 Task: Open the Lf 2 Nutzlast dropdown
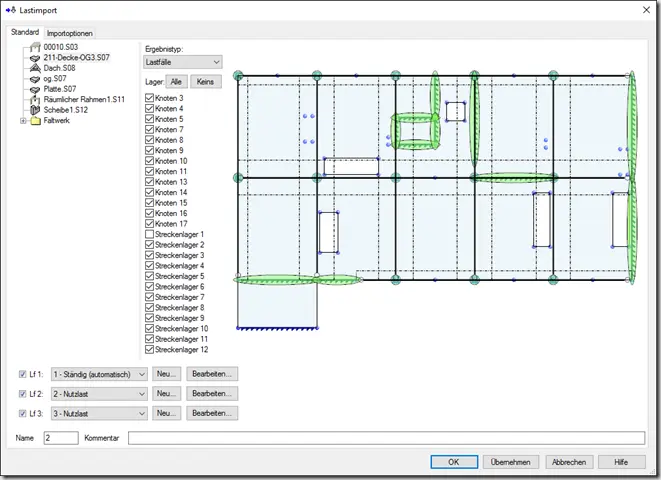pyautogui.click(x=99, y=394)
